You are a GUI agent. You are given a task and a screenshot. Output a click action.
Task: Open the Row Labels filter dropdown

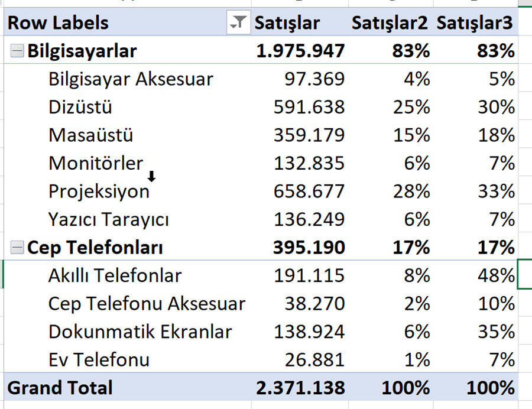click(x=239, y=22)
